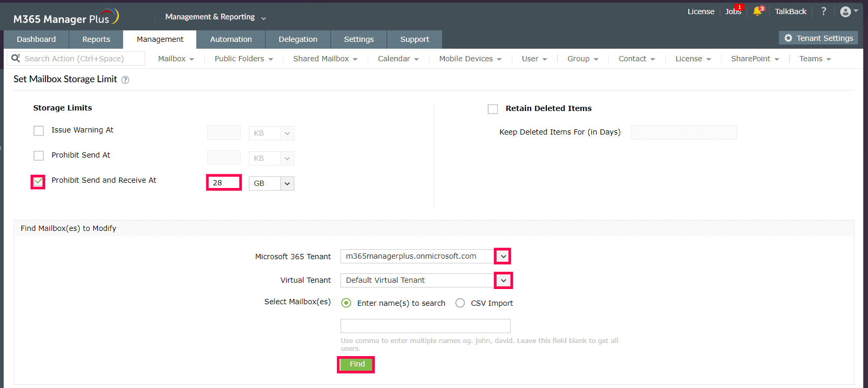Click the Storage Limits section title
The width and height of the screenshot is (868, 388).
coord(62,108)
